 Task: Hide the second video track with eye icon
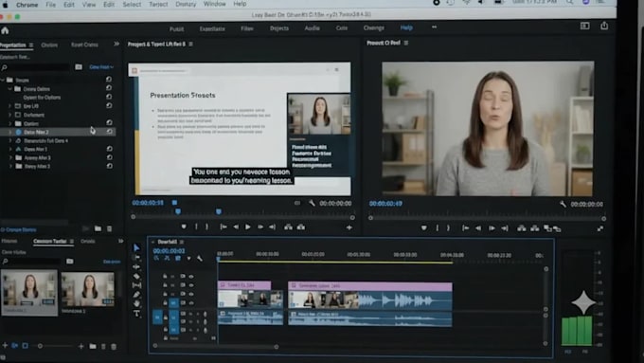click(x=191, y=285)
